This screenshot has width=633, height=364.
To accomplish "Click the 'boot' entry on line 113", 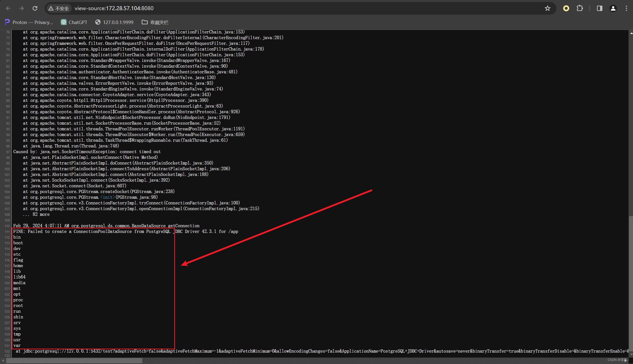I will pos(18,243).
